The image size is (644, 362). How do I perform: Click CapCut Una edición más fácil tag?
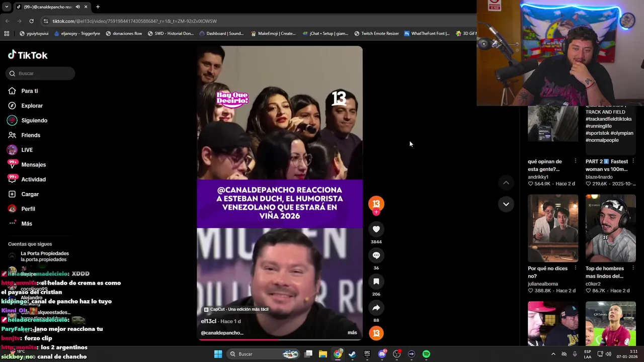pos(236,309)
